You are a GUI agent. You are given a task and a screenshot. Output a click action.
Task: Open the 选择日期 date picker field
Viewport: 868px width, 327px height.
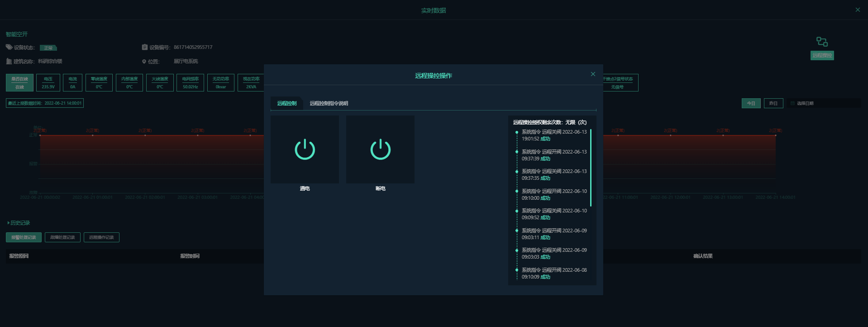tap(824, 103)
